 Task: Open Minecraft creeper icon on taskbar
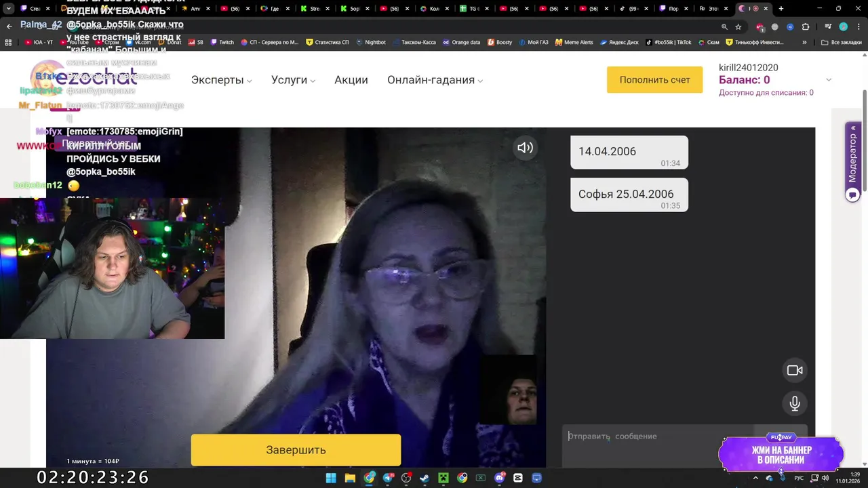pos(443,478)
